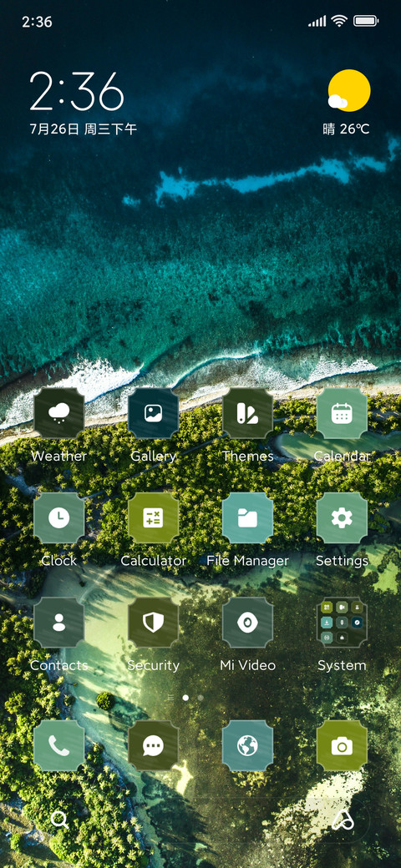Open the Settings app
The width and height of the screenshot is (401, 868).
pyautogui.click(x=342, y=518)
